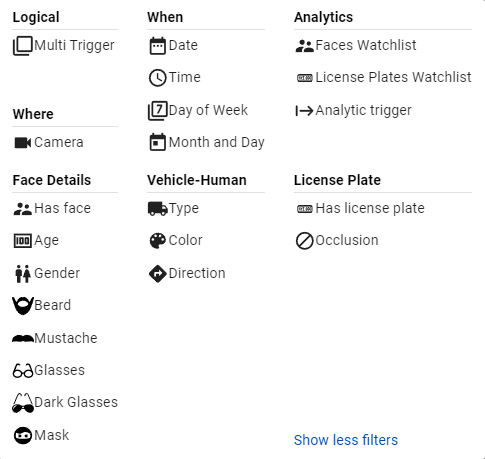Select the Mask face icon
The height and width of the screenshot is (459, 485).
(x=23, y=436)
